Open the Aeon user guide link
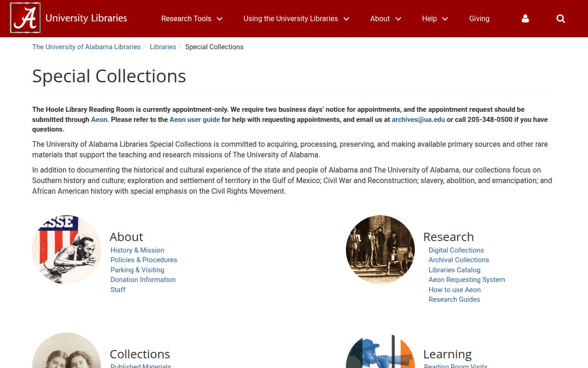The height and width of the screenshot is (368, 588). coord(195,120)
